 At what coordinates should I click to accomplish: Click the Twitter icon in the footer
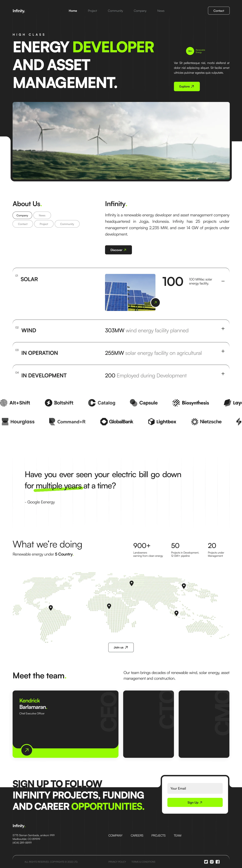pos(206,862)
